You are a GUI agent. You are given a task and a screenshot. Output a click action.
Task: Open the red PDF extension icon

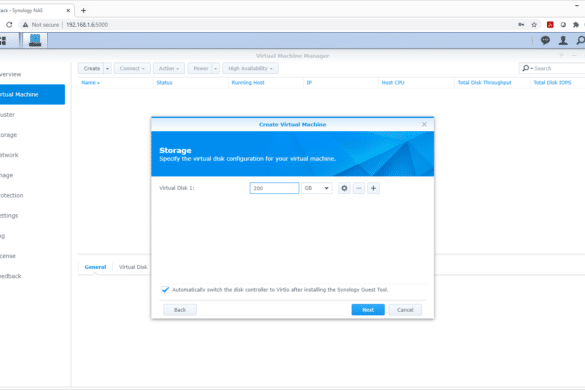[550, 25]
